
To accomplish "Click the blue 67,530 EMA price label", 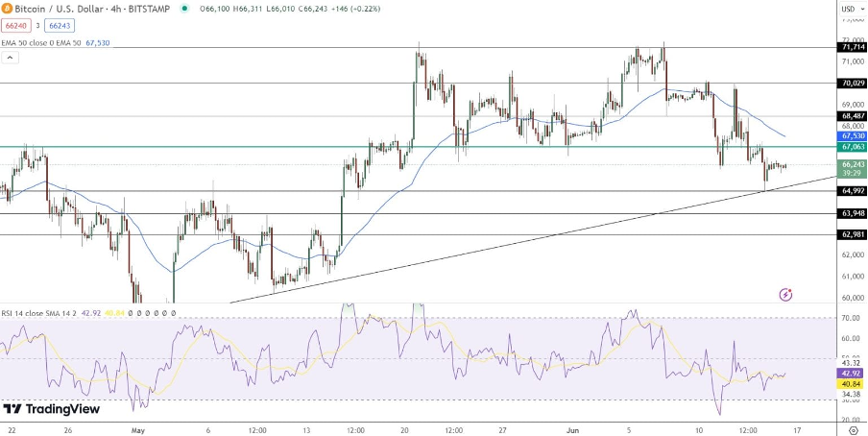I will (x=853, y=136).
